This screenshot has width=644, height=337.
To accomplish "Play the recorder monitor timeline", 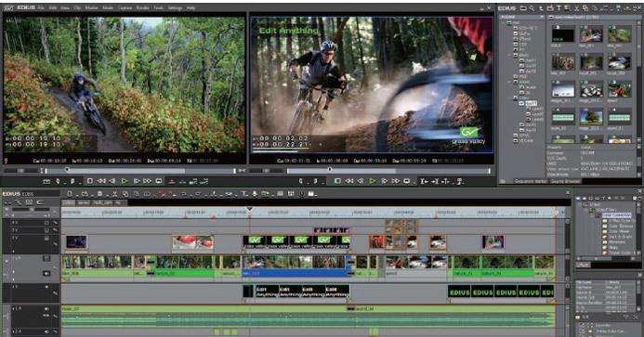I will coord(373,181).
